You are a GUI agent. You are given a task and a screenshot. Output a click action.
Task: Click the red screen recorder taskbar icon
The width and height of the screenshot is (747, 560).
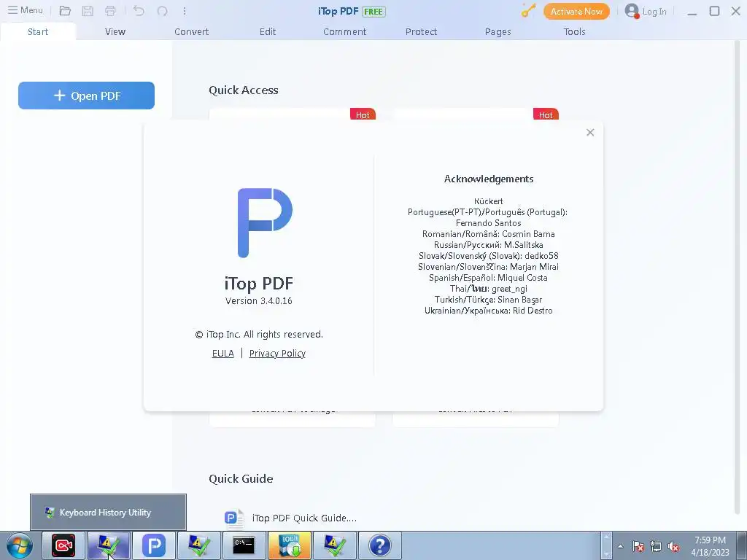63,545
